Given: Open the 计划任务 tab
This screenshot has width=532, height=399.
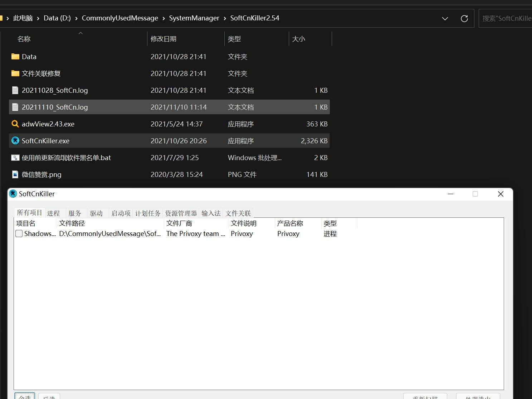Looking at the screenshot, I should 148,213.
